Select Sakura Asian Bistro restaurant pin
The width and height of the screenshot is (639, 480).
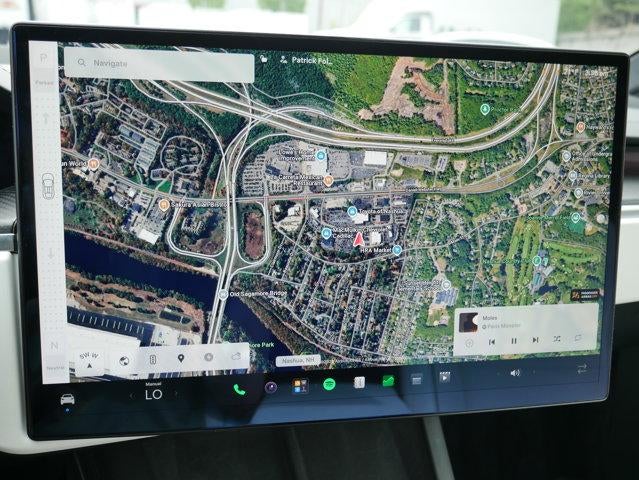pos(164,204)
